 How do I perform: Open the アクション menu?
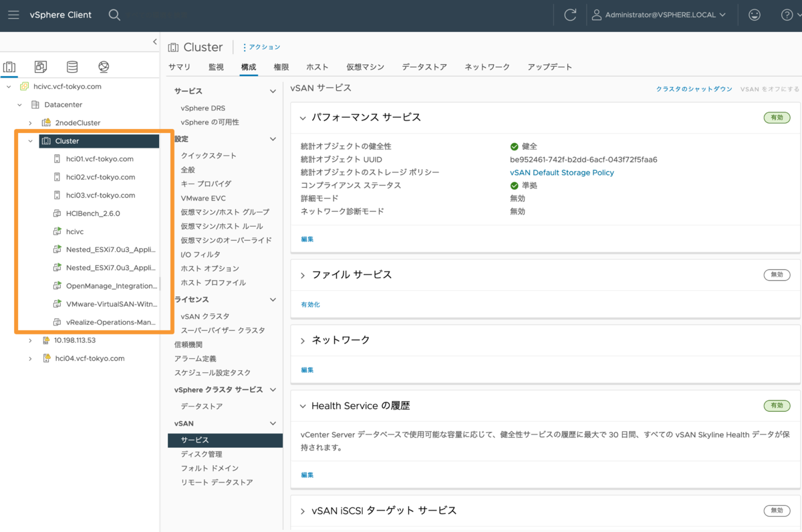click(261, 47)
